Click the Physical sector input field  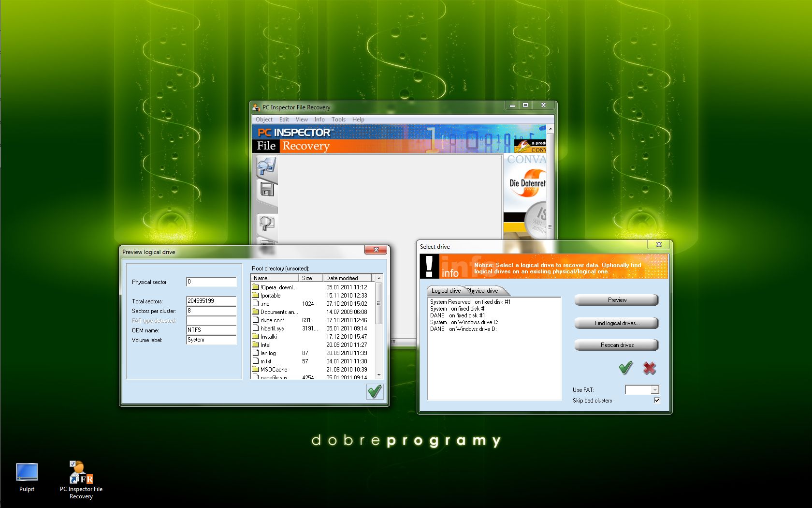[211, 282]
